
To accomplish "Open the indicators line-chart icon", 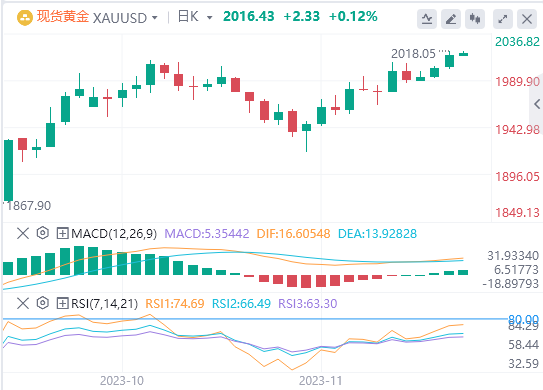I will 427,19.
